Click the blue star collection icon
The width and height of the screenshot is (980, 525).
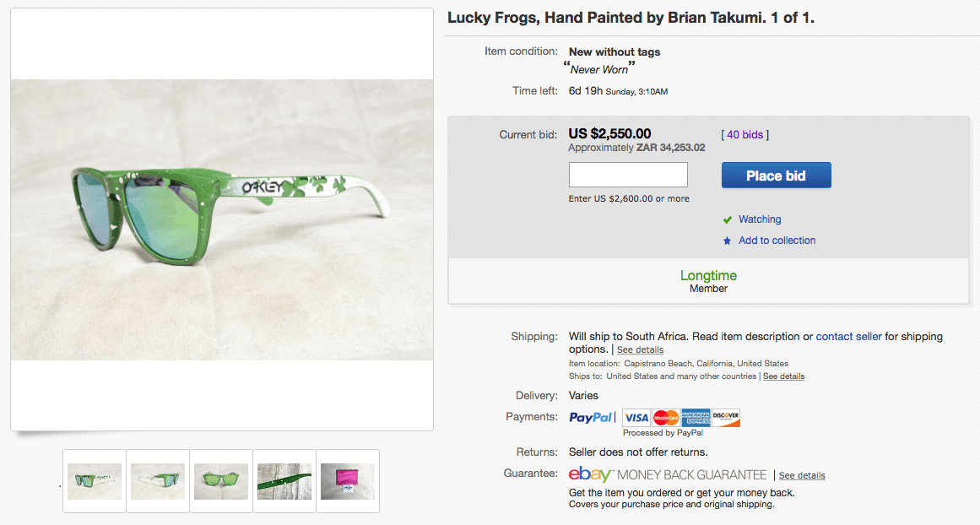[x=727, y=241]
